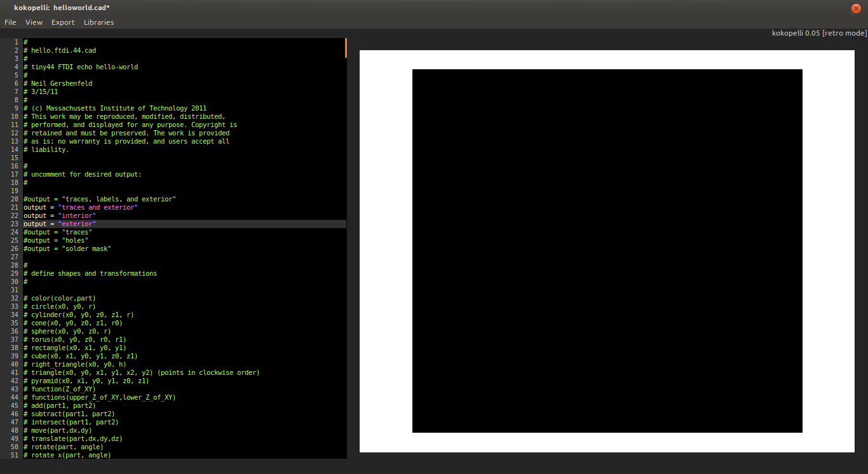Click the "# hello.ftdi.44.cad" comment line

click(60, 50)
